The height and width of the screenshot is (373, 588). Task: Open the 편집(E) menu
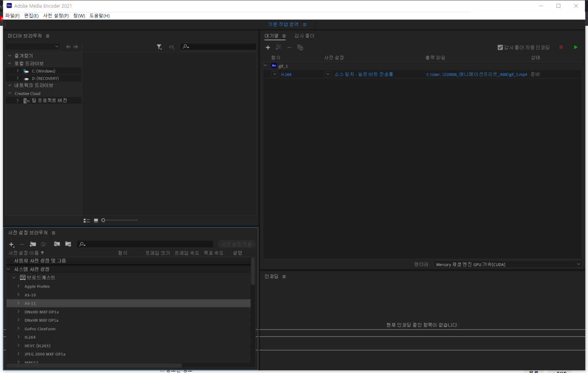(31, 16)
